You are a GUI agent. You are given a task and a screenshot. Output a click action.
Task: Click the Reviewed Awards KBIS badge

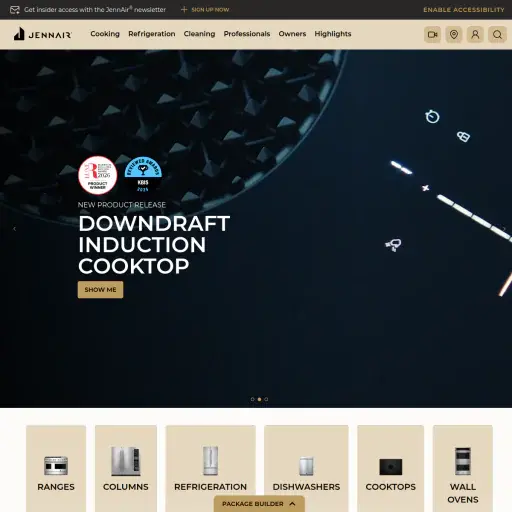[x=143, y=174]
